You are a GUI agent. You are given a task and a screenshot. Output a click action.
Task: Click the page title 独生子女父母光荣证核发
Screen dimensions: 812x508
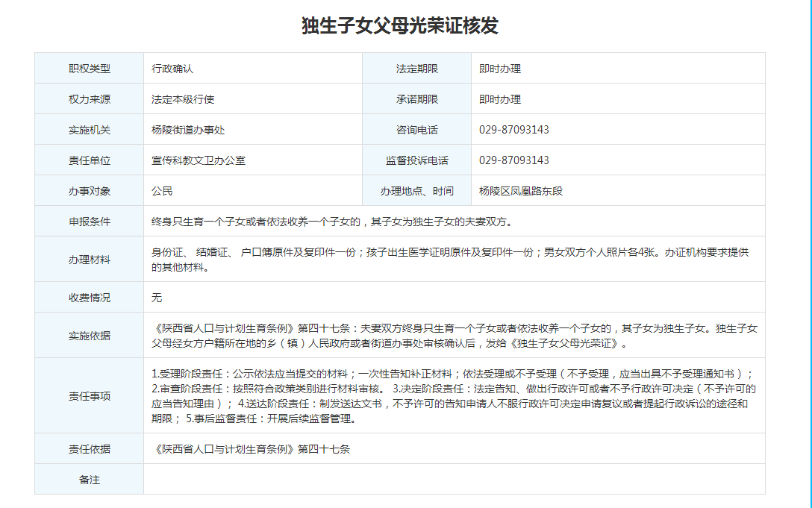[x=399, y=25]
